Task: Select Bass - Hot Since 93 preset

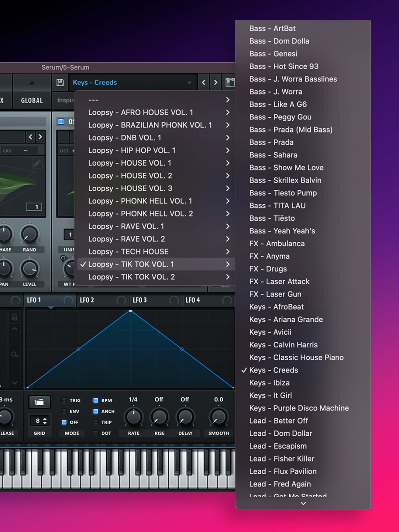Action: click(303, 66)
